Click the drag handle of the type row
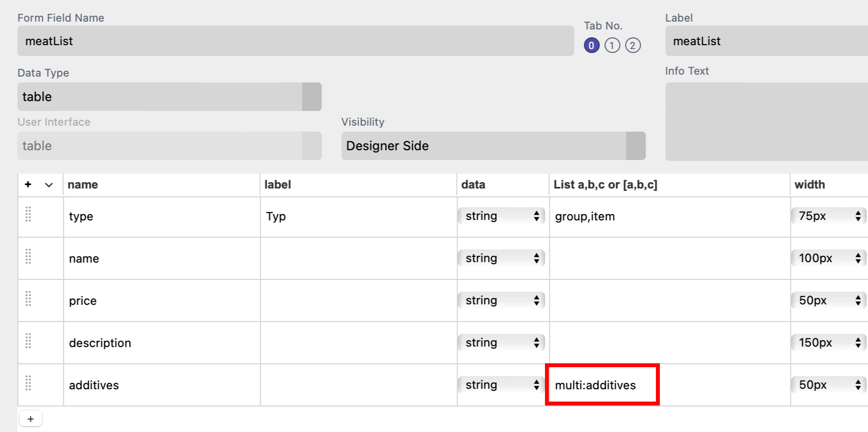868x432 pixels. tap(28, 215)
